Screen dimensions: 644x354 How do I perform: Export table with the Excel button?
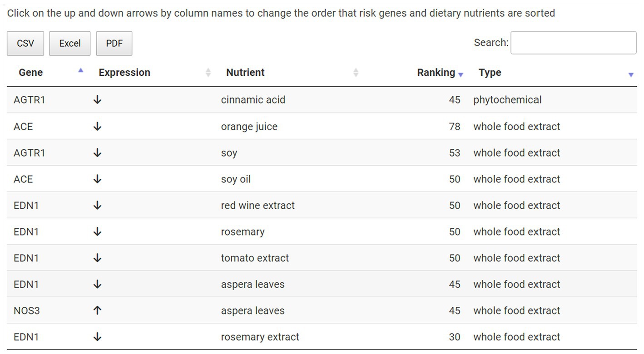[70, 44]
